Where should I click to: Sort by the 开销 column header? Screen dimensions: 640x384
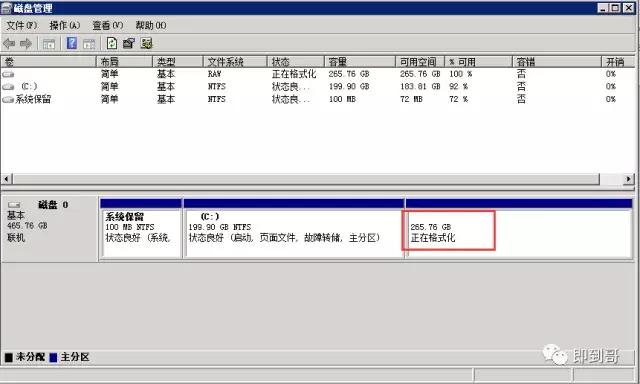[618, 62]
